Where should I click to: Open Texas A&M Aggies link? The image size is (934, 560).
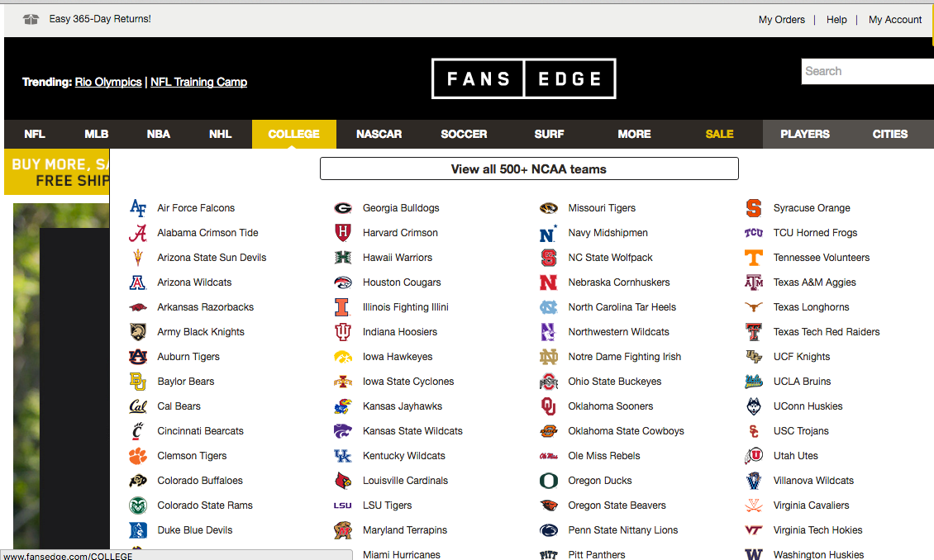(814, 282)
